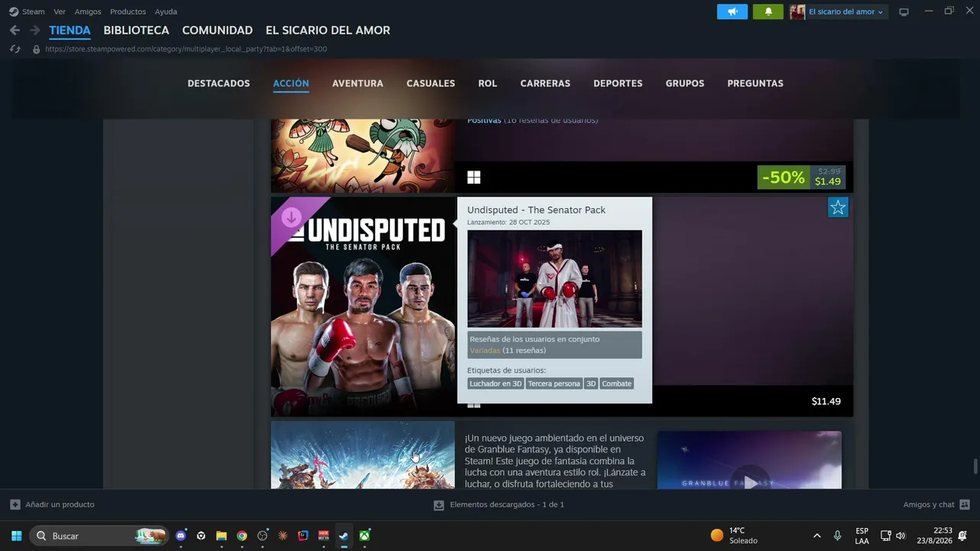This screenshot has width=980, height=551.
Task: Open the Undisputed Senator Pack cover art
Action: click(x=363, y=307)
